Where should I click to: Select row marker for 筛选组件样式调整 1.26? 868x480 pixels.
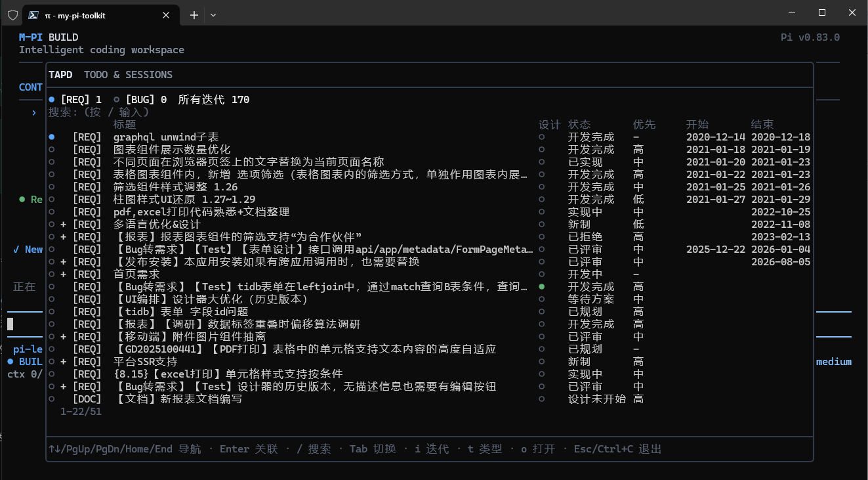click(51, 187)
